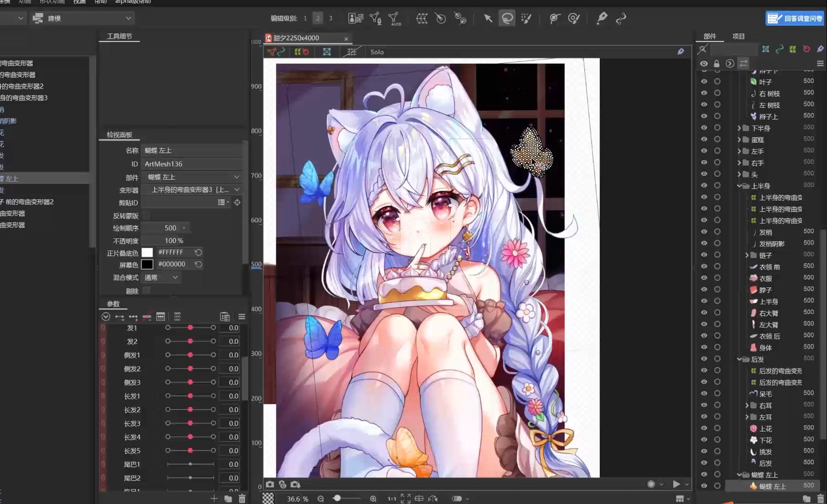Toggle the switch in the bottom canvas bar
Viewport: 827px width, 504px height.
pyautogui.click(x=457, y=498)
